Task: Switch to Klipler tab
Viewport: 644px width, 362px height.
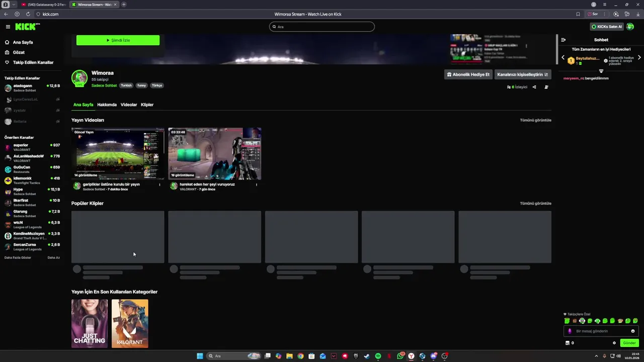Action: point(147,105)
